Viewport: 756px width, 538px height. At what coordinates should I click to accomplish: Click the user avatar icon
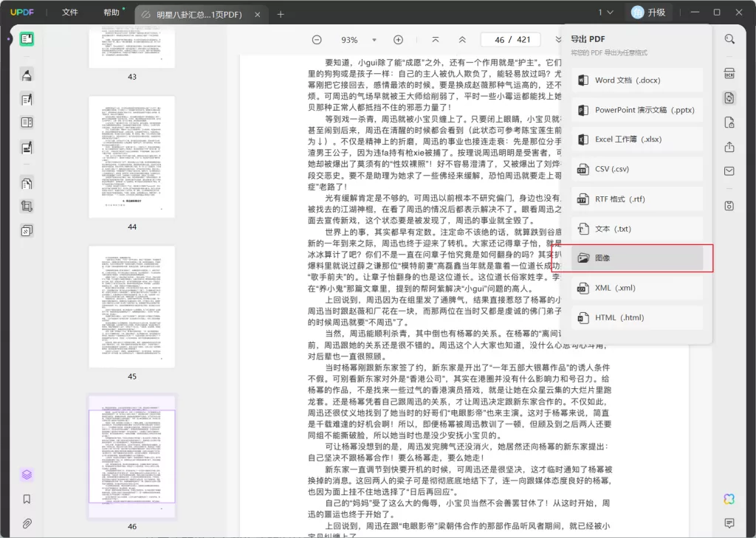point(637,13)
